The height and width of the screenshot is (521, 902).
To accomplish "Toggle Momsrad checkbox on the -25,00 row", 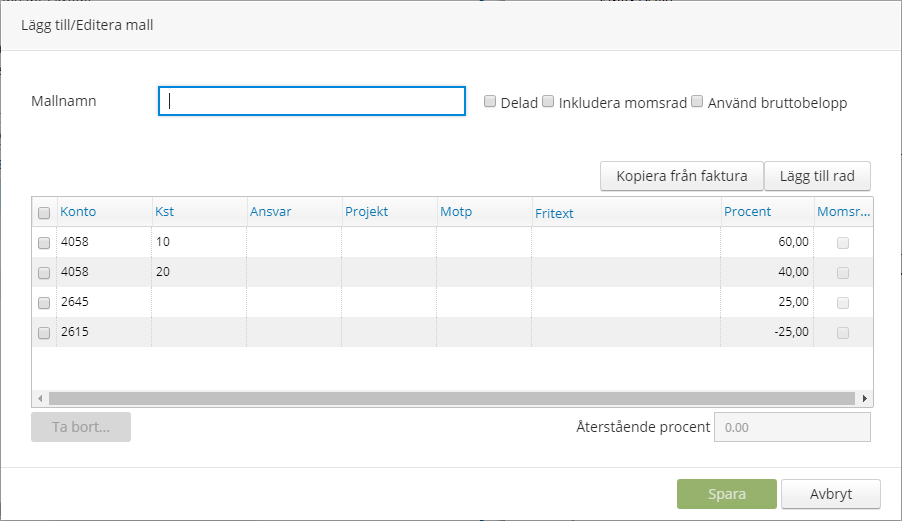I will [x=843, y=332].
